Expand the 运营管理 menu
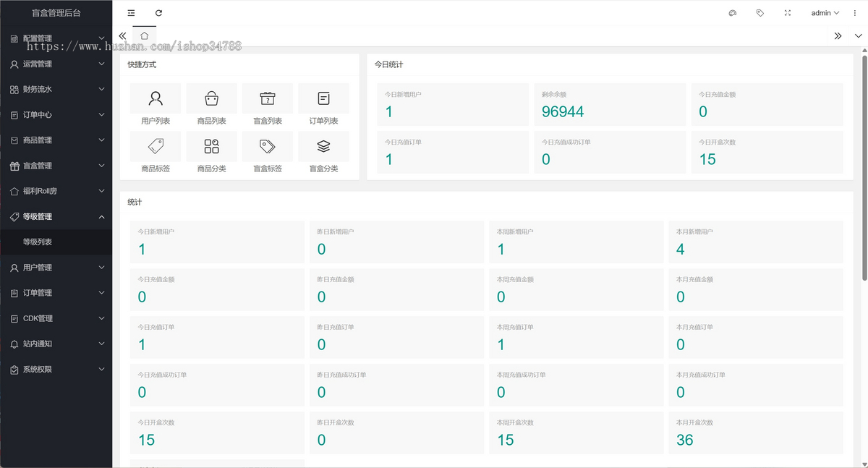Image resolution: width=868 pixels, height=468 pixels. point(56,64)
